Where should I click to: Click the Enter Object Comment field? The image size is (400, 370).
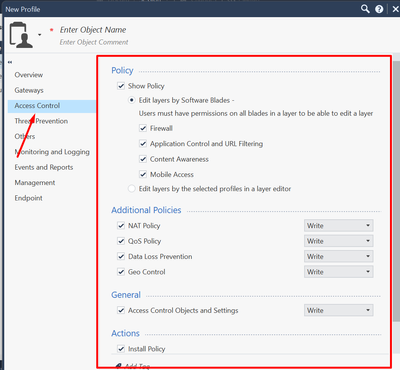pyautogui.click(x=94, y=42)
